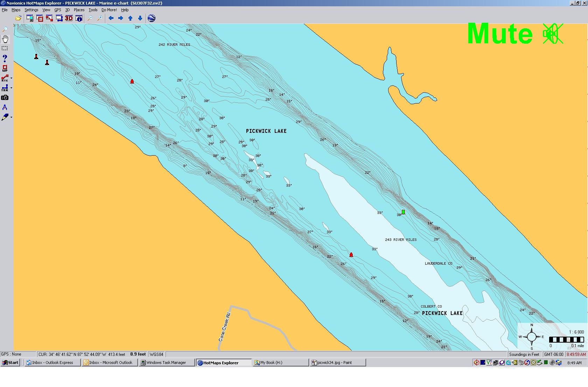588x387 pixels.
Task: Toggle the green Mute speaker icon
Action: [553, 34]
